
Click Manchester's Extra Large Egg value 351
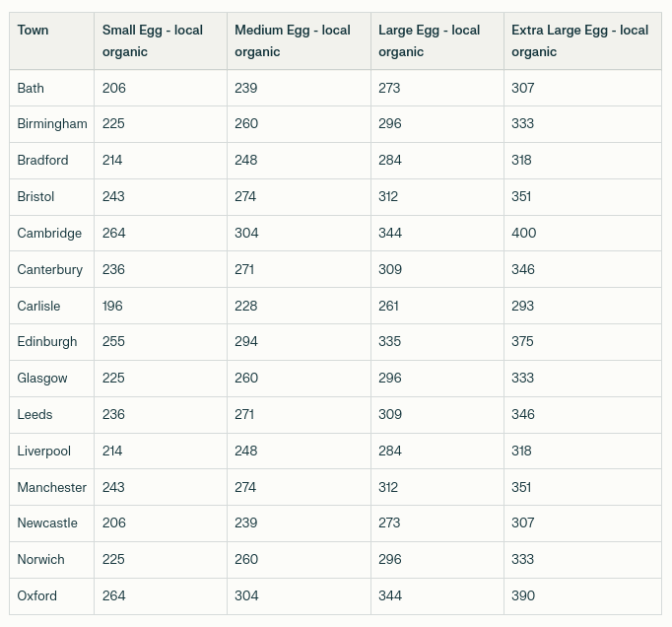(522, 487)
